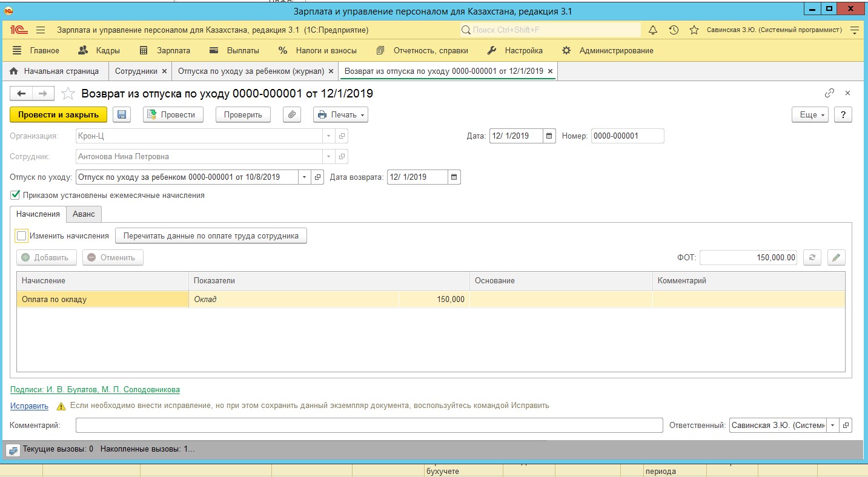Open the Отпуск по уходу document icon
The width and height of the screenshot is (868, 477).
click(x=318, y=177)
